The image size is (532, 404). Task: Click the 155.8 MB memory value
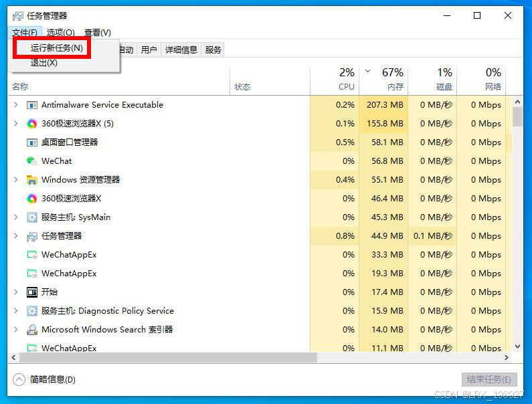[x=385, y=124]
